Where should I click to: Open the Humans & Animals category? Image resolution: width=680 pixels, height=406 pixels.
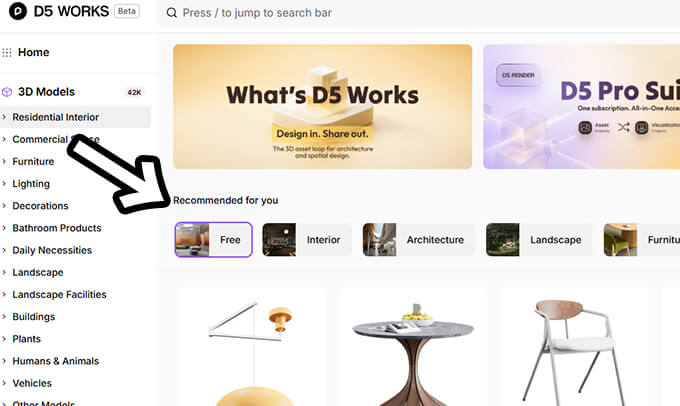point(54,361)
